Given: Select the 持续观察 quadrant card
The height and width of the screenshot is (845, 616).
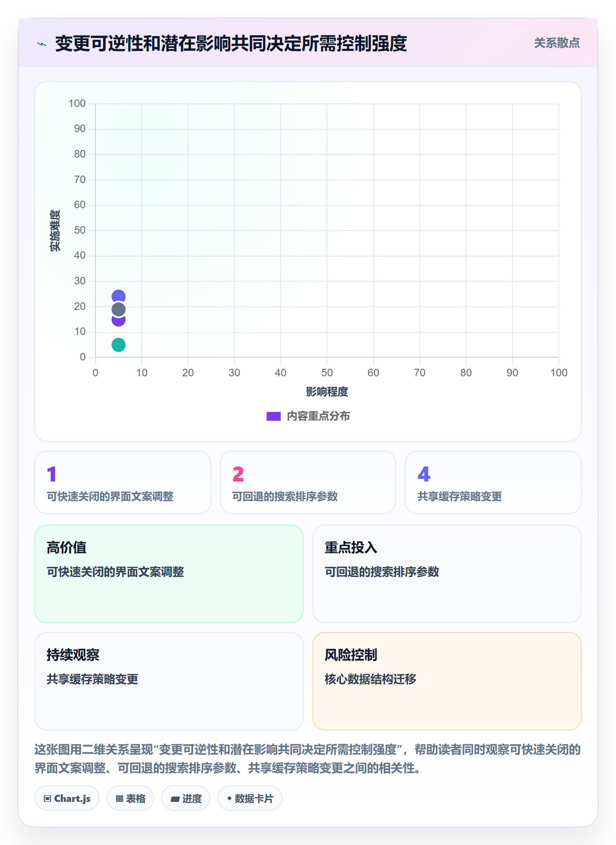Looking at the screenshot, I should tap(169, 681).
